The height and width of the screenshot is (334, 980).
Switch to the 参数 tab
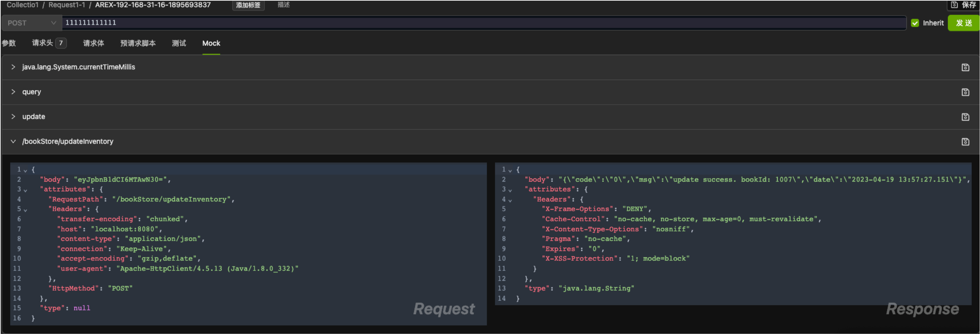point(9,43)
